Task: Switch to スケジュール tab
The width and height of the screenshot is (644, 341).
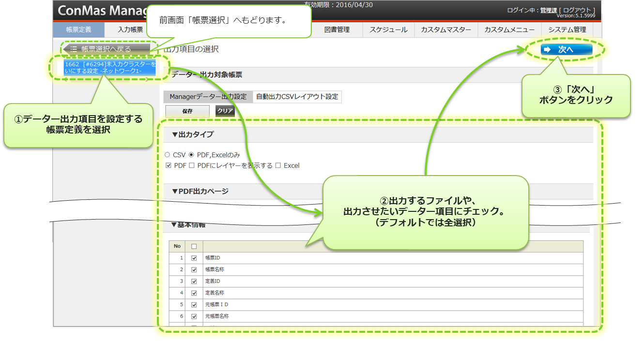Action: pyautogui.click(x=388, y=30)
